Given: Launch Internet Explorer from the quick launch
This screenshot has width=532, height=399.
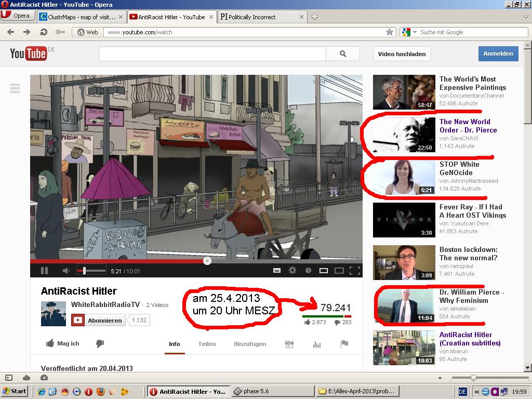Looking at the screenshot, I should [x=42, y=392].
